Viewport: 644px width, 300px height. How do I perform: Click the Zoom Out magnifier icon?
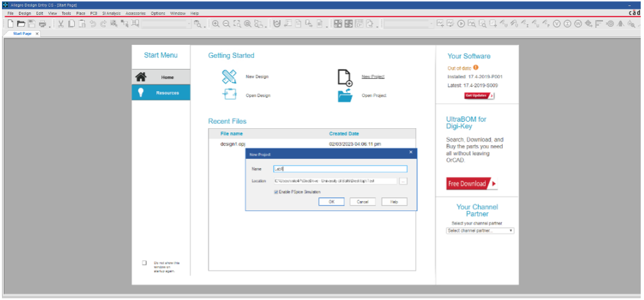tap(226, 24)
